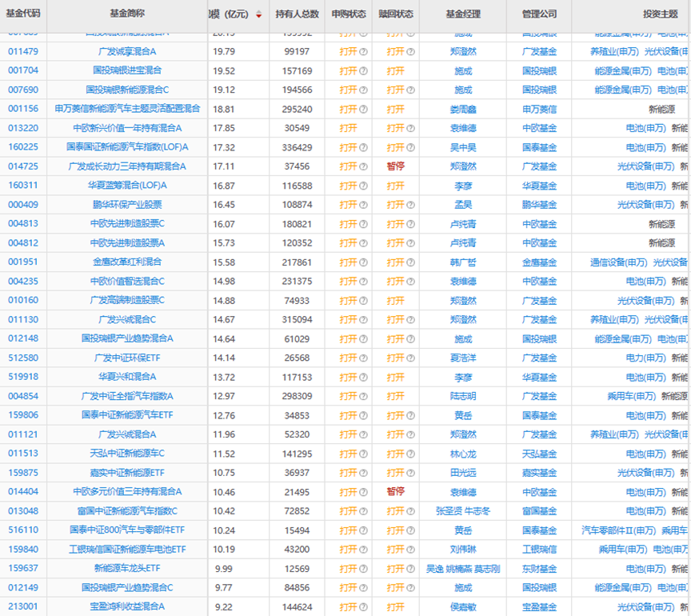Click the holder count 315094
The width and height of the screenshot is (691, 616).
(297, 320)
